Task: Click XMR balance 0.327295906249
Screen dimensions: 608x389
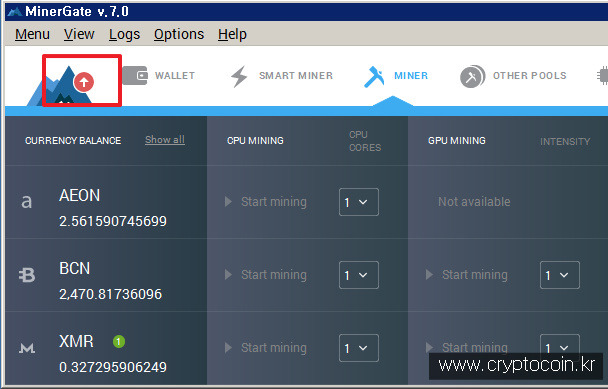Action: point(113,367)
